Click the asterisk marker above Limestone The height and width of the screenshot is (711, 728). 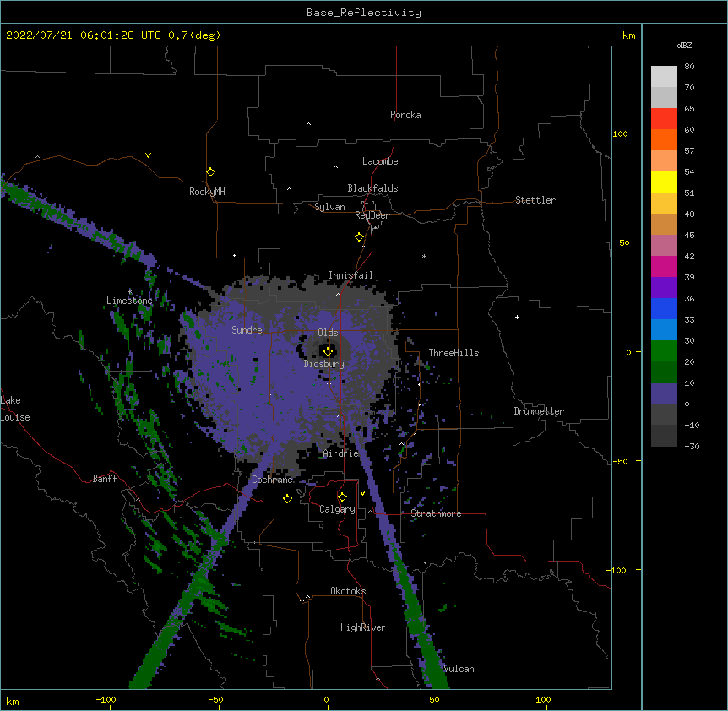pyautogui.click(x=130, y=291)
